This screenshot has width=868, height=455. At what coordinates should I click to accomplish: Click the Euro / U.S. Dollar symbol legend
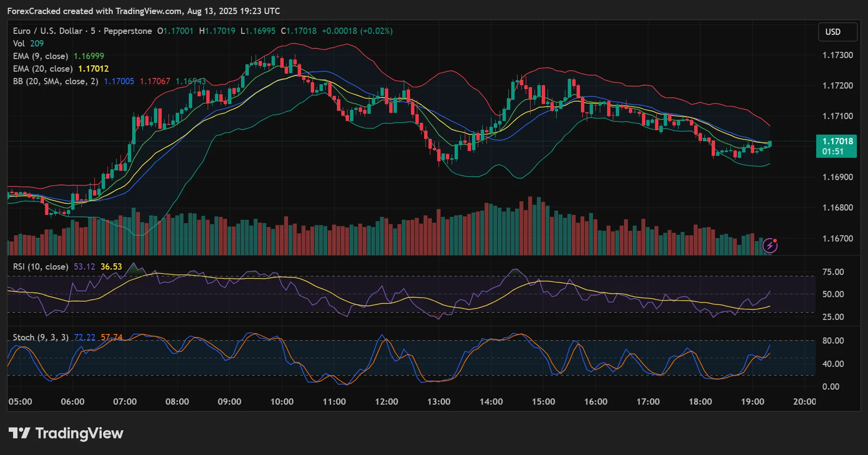tap(48, 30)
